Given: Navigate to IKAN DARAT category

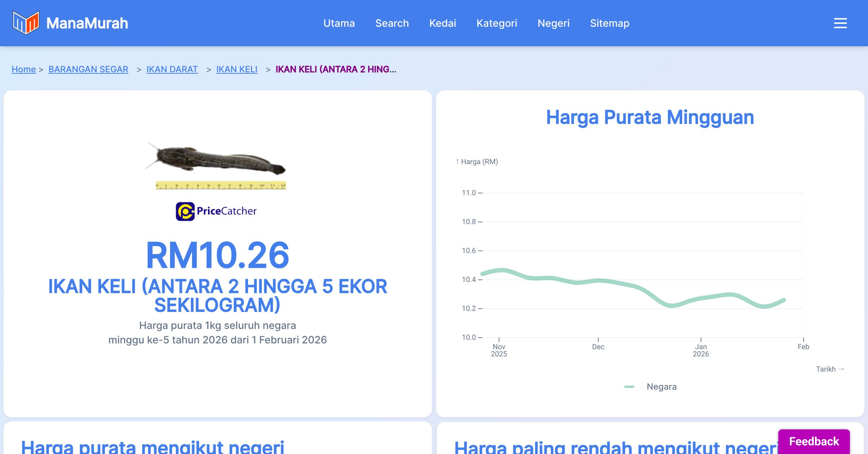Looking at the screenshot, I should [x=172, y=69].
